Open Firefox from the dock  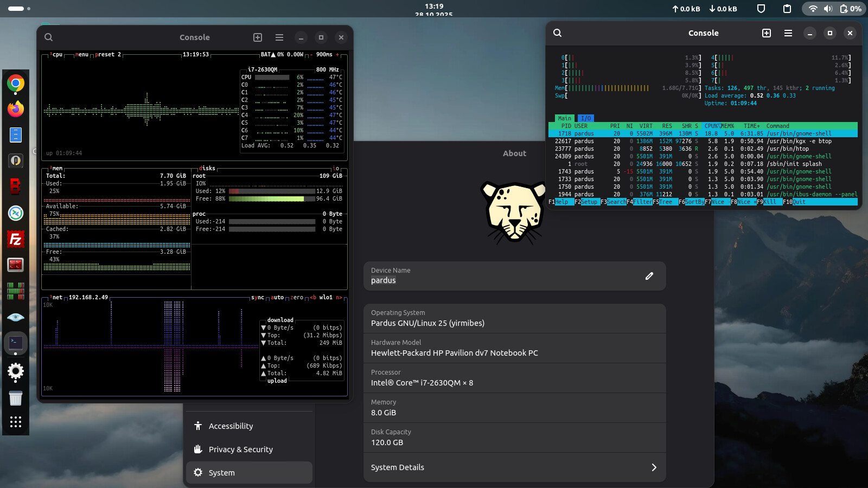click(x=16, y=109)
